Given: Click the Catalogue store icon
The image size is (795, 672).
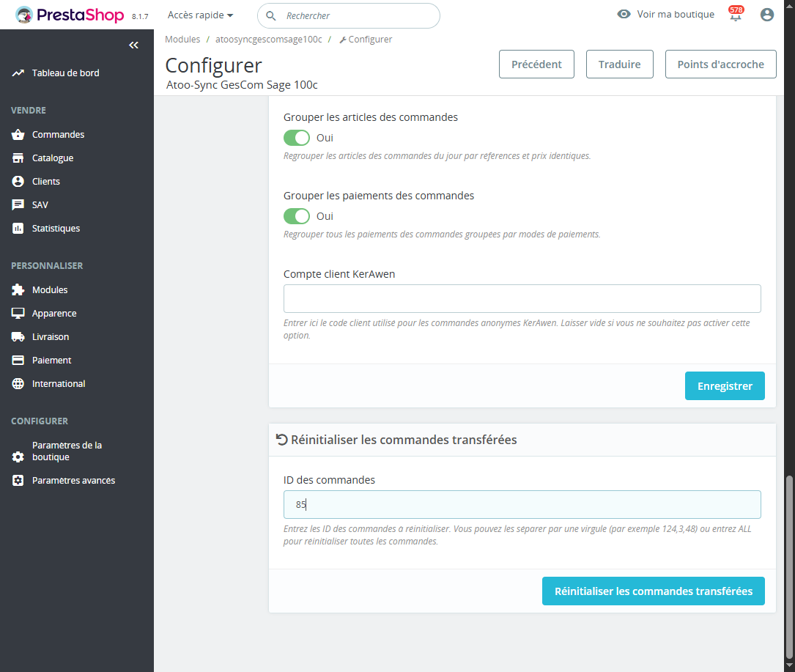Looking at the screenshot, I should coord(18,158).
